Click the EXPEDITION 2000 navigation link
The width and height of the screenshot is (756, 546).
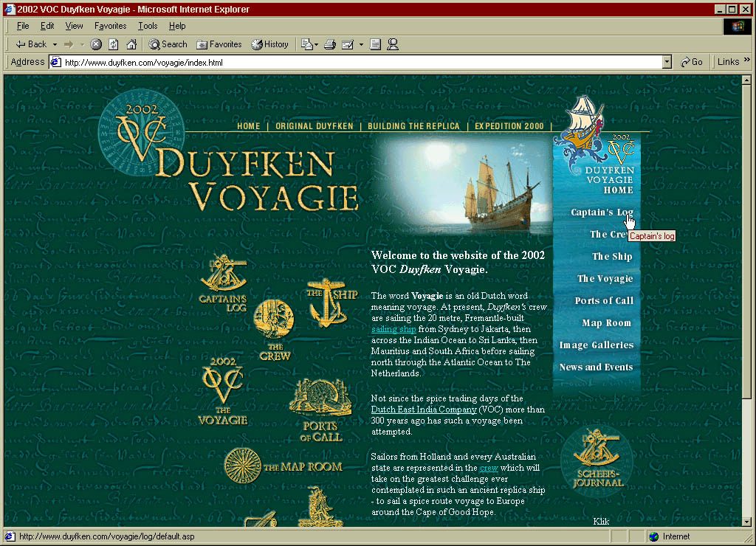coord(509,125)
